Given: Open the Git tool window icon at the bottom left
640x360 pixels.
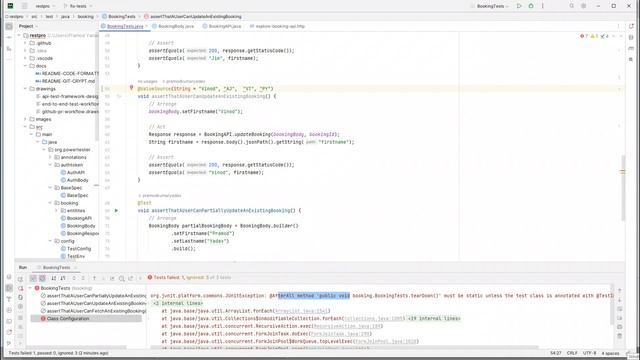Looking at the screenshot, I should click(x=9, y=343).
